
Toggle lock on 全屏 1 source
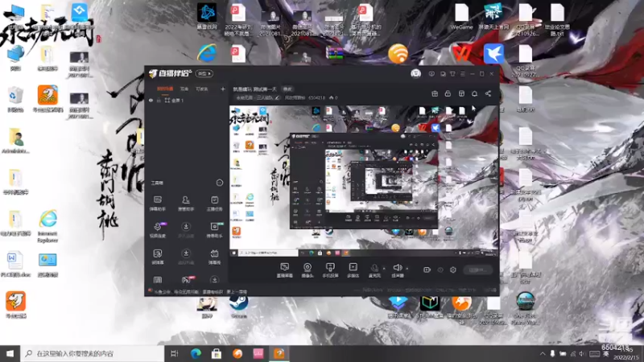159,100
